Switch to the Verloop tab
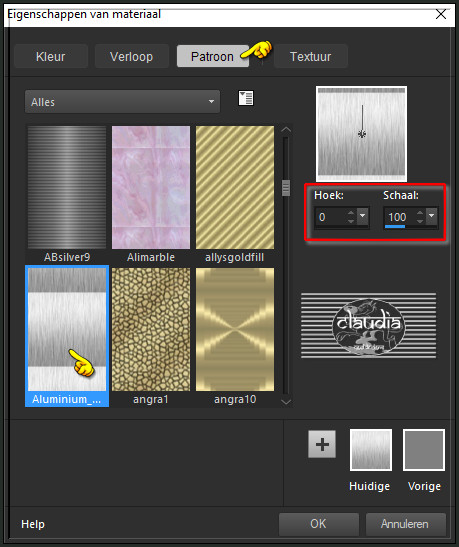This screenshot has width=459, height=547. [131, 56]
